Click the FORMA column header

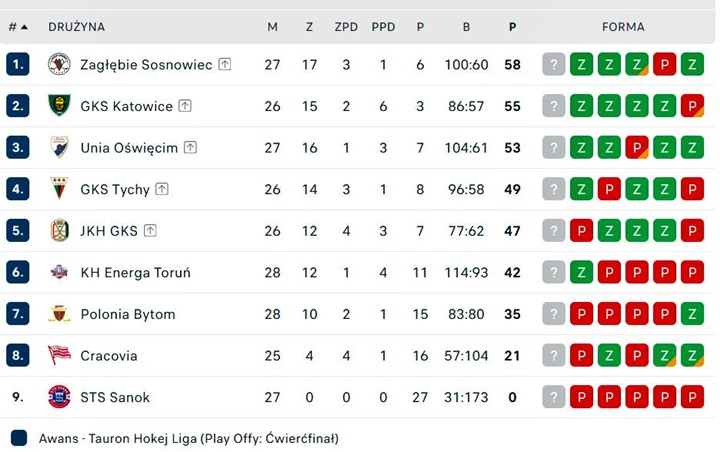[x=623, y=27]
